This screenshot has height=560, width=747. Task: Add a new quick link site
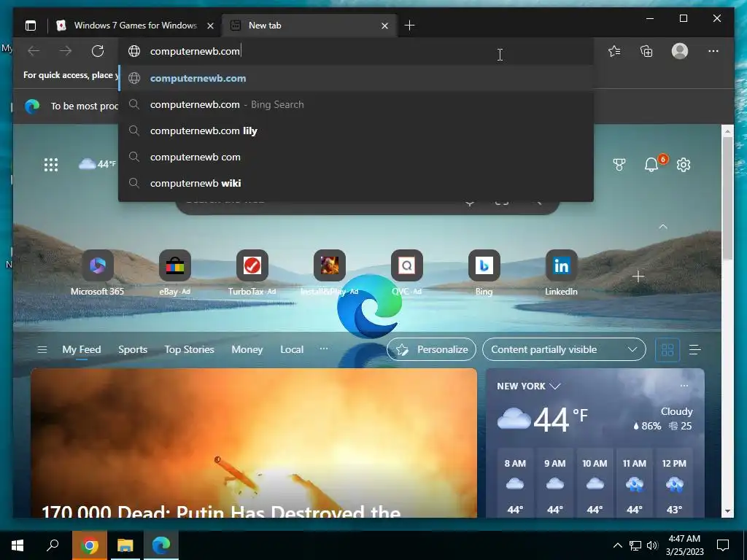coord(638,276)
